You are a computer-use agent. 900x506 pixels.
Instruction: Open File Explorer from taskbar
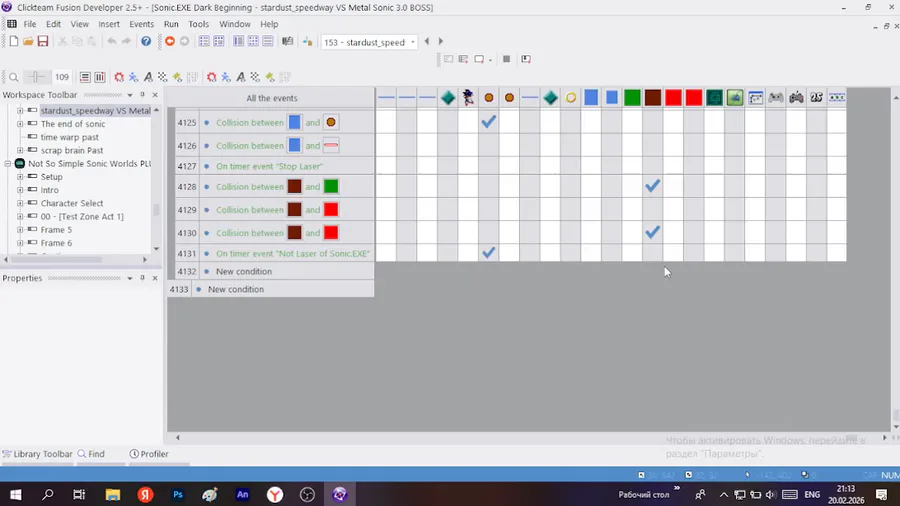tap(112, 495)
